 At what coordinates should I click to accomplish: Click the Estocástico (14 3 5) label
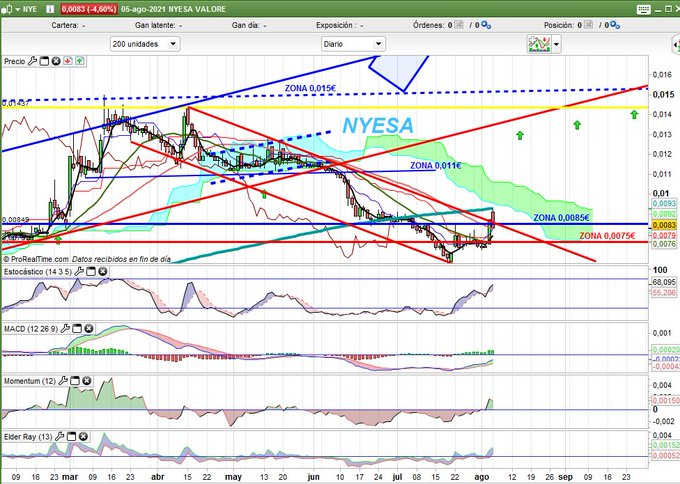tap(38, 272)
